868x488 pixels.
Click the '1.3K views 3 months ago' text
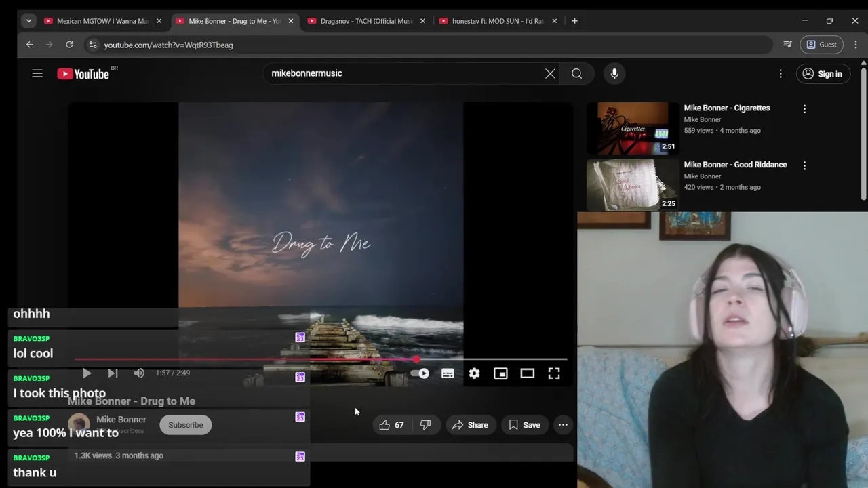(x=119, y=455)
